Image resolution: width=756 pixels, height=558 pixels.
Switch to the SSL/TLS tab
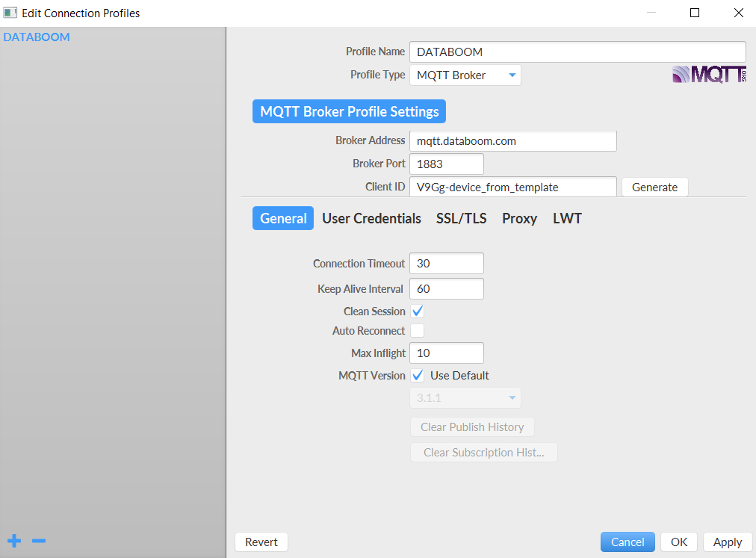coord(462,218)
